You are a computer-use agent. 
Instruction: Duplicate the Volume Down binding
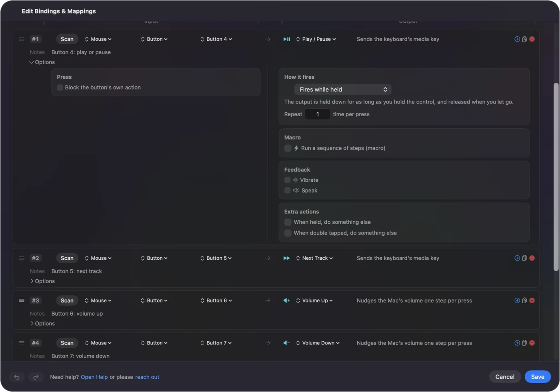524,343
